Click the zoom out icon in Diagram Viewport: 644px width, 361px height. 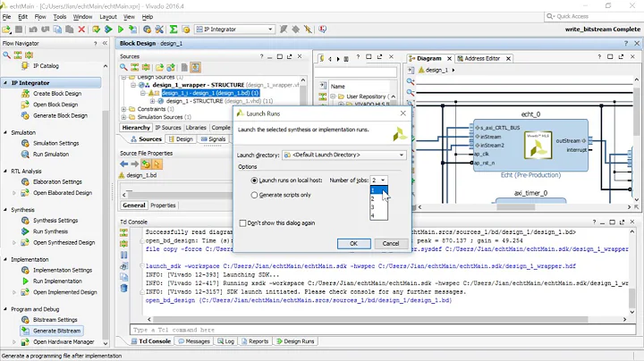click(x=411, y=92)
